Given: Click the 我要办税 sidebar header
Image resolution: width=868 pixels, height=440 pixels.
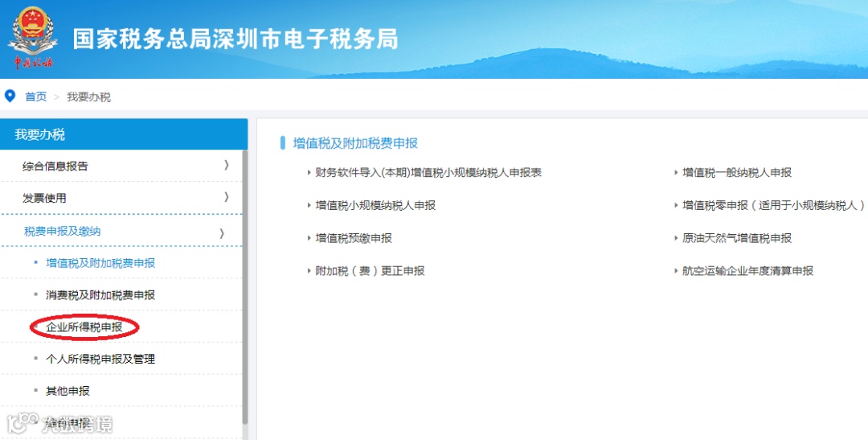Looking at the screenshot, I should pyautogui.click(x=124, y=134).
